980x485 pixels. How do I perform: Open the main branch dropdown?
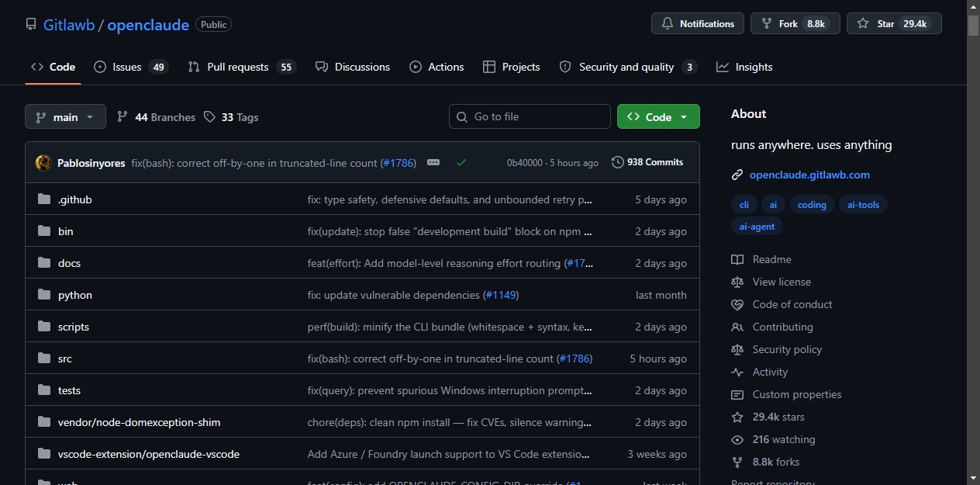point(65,116)
